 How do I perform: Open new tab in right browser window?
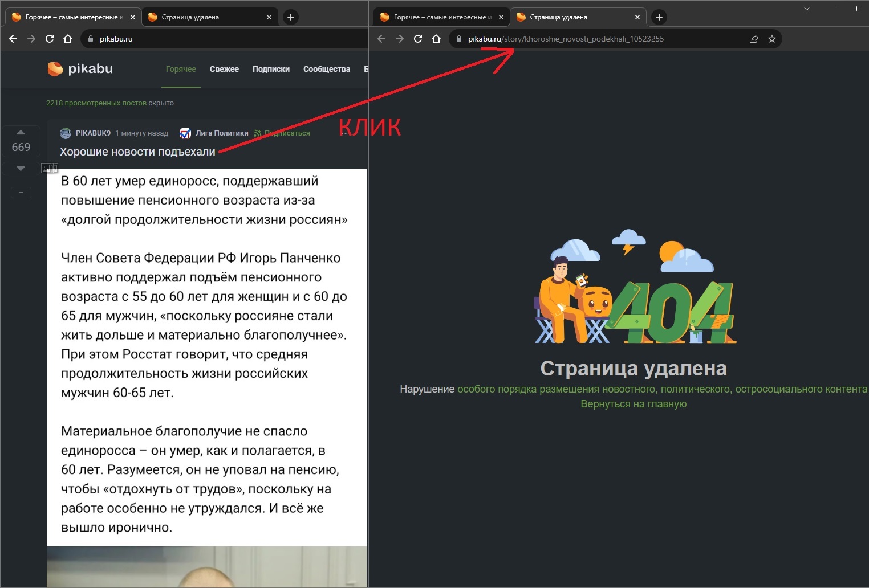click(x=659, y=17)
